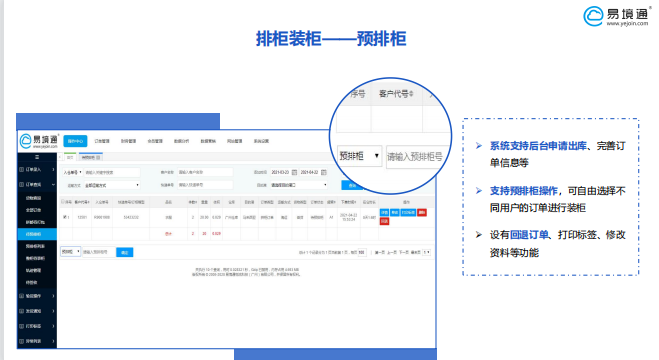Click the 订单录入 sidebar menu icon

(x=21, y=170)
